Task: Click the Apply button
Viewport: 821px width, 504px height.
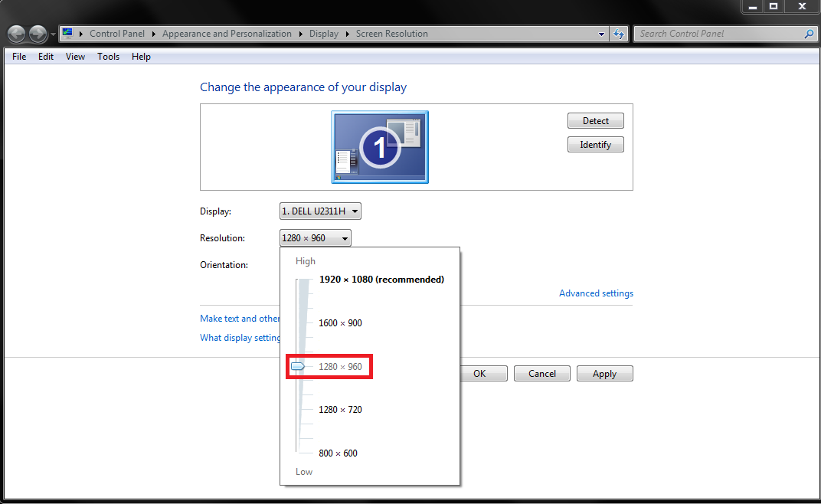Action: click(x=605, y=374)
